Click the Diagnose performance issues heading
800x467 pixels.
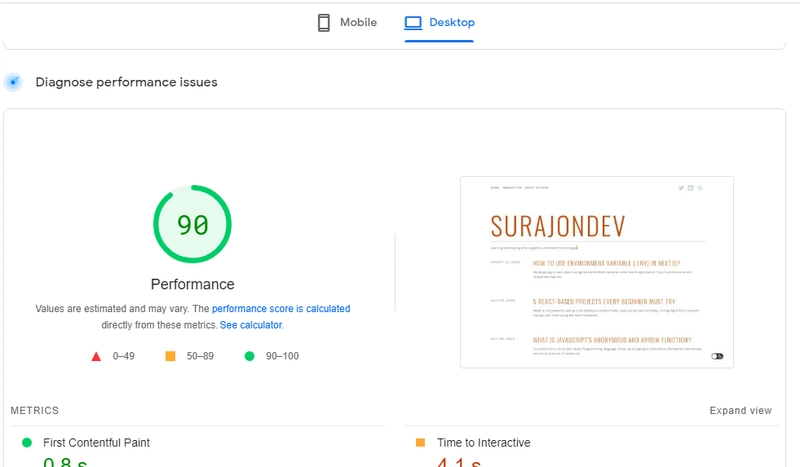[x=126, y=82]
